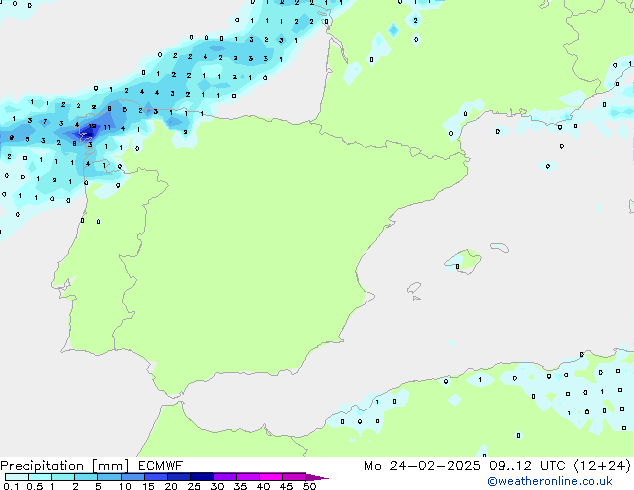This screenshot has width=634, height=490.
Task: Click the '11' precipitation value on map
Action: click(x=107, y=127)
